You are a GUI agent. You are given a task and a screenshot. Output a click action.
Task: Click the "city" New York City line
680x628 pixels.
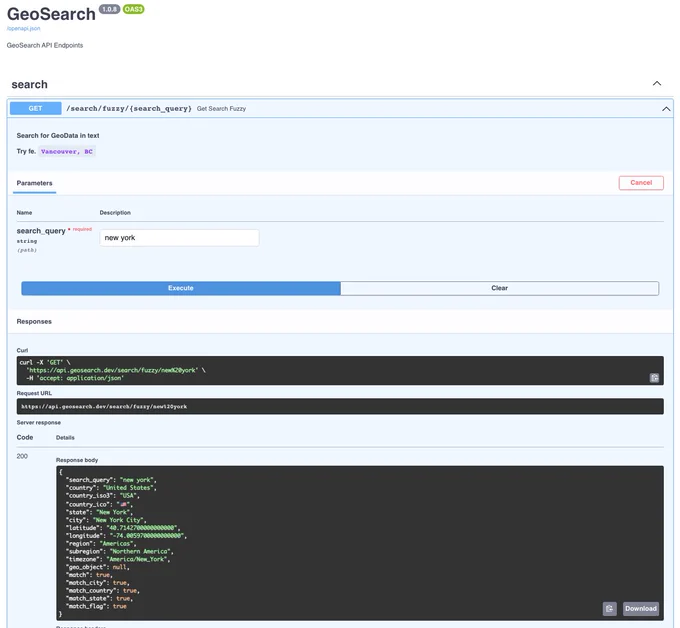click(x=106, y=520)
